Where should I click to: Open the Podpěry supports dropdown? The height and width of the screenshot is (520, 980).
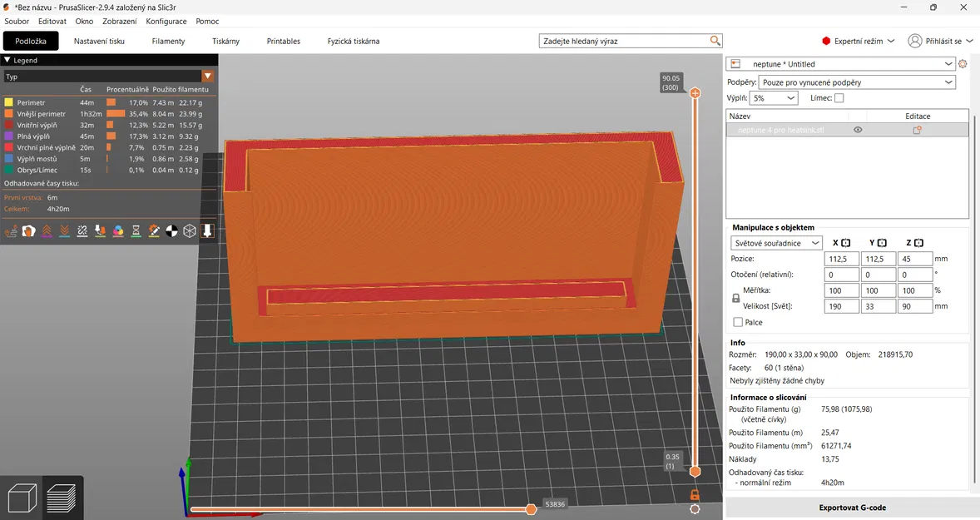(857, 82)
